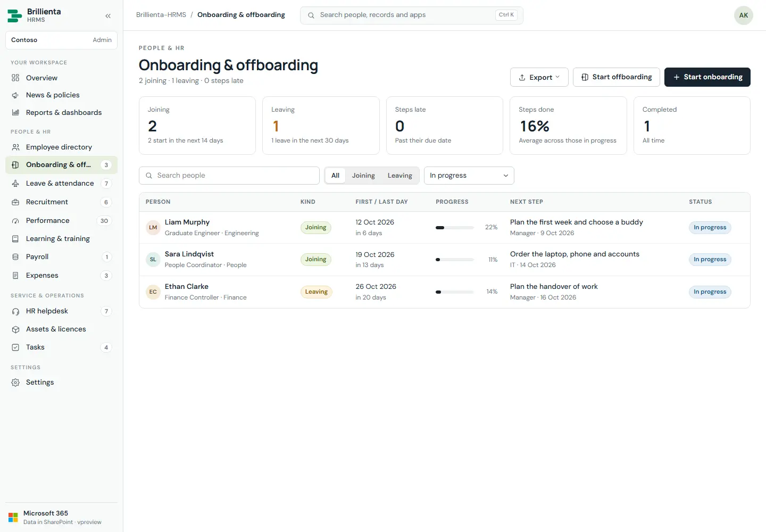
Task: Select Sara Lindqvist's name
Action: (189, 254)
